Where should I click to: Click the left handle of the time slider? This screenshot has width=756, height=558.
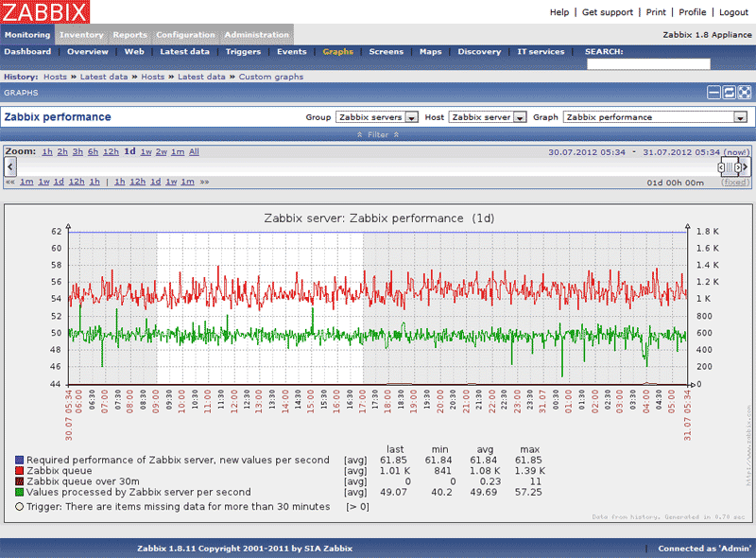722,167
